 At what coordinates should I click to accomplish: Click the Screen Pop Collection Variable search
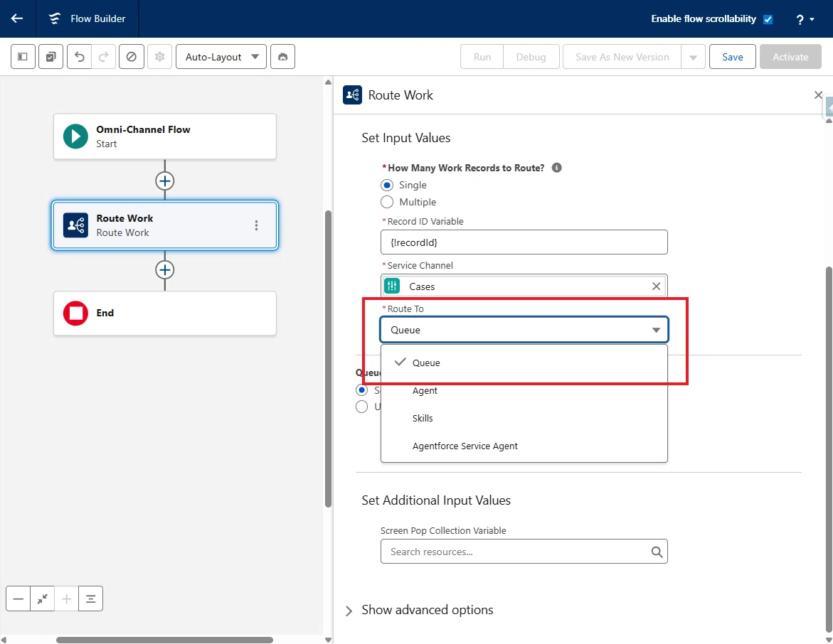[524, 552]
